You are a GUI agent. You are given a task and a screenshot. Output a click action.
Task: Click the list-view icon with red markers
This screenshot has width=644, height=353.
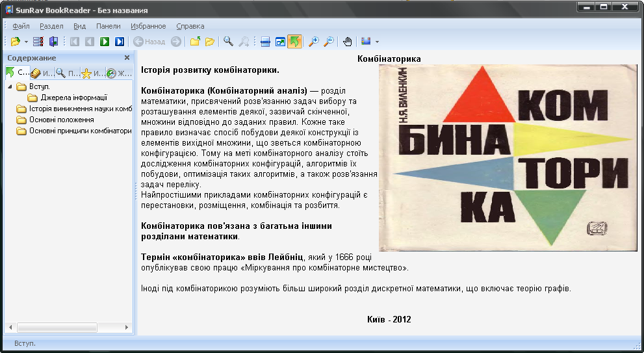click(38, 42)
